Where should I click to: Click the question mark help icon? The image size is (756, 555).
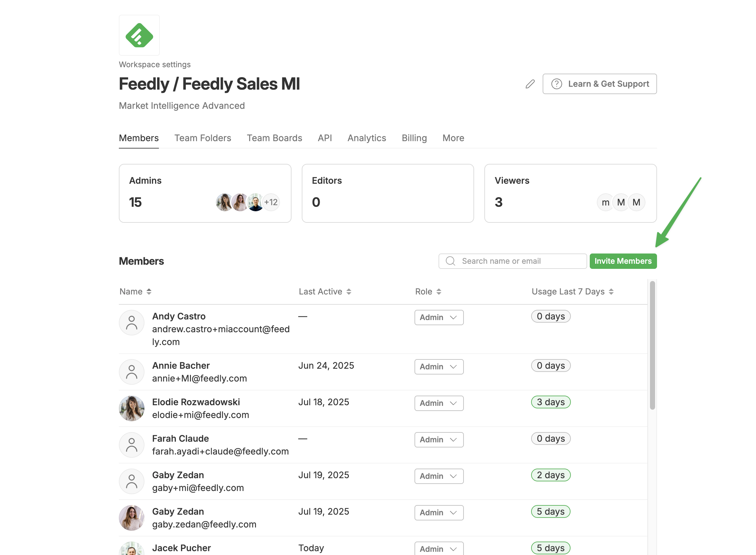(556, 84)
